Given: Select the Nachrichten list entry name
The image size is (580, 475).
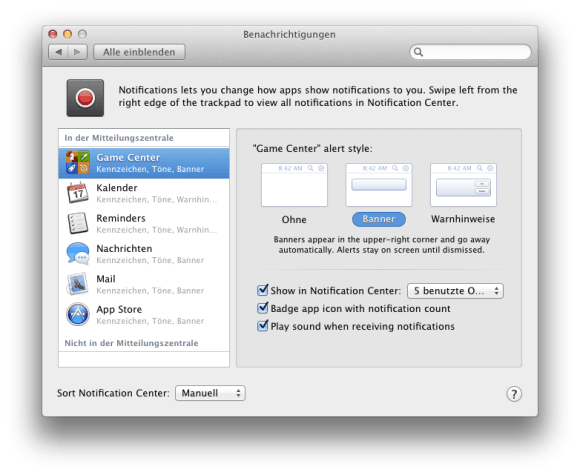Looking at the screenshot, I should click(124, 249).
